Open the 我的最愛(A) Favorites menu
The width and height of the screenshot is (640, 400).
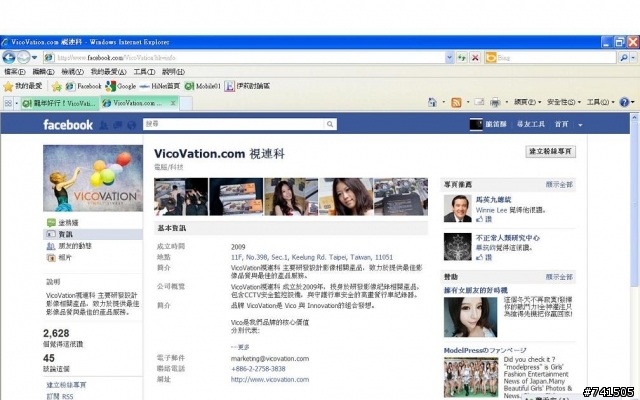click(108, 72)
